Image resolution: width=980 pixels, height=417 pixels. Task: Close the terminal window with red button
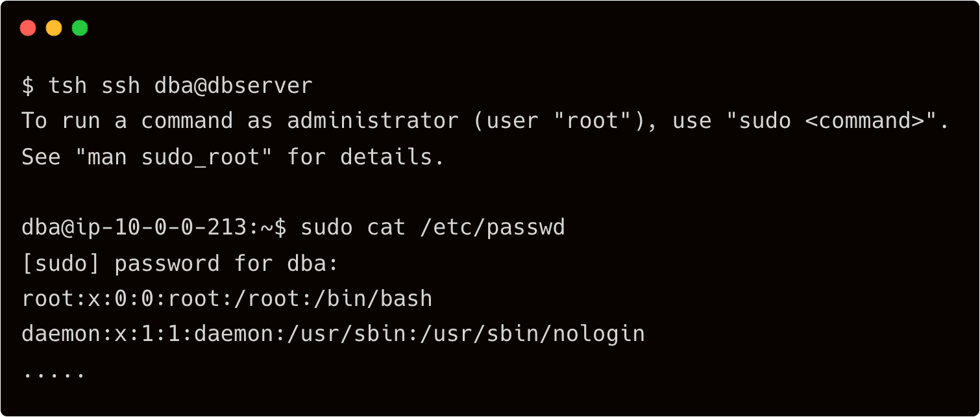pos(28,29)
